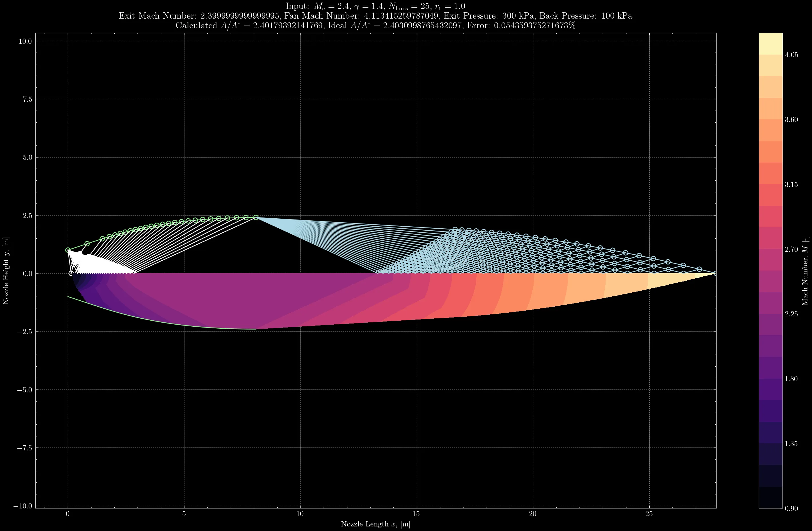Click the pale yellow top colorbar segment
Viewport: 812px width, 531px height.
pyautogui.click(x=770, y=44)
